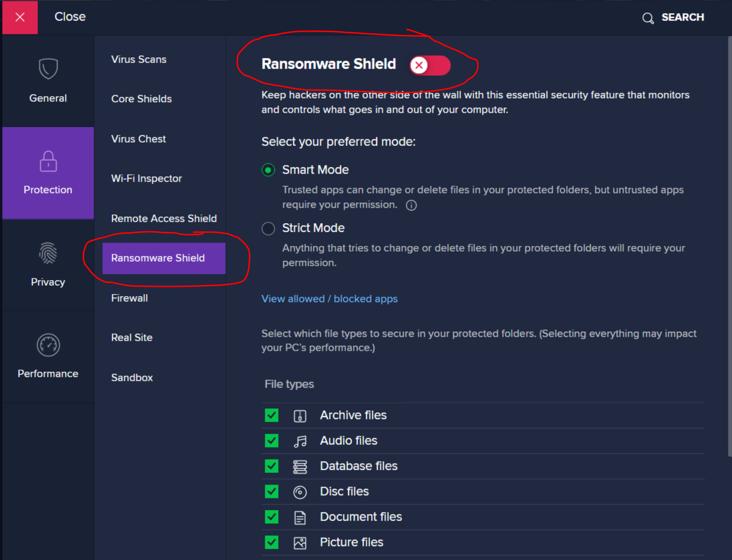Toggle the Ransomware Shield switch on
This screenshot has height=560, width=732.
point(430,65)
